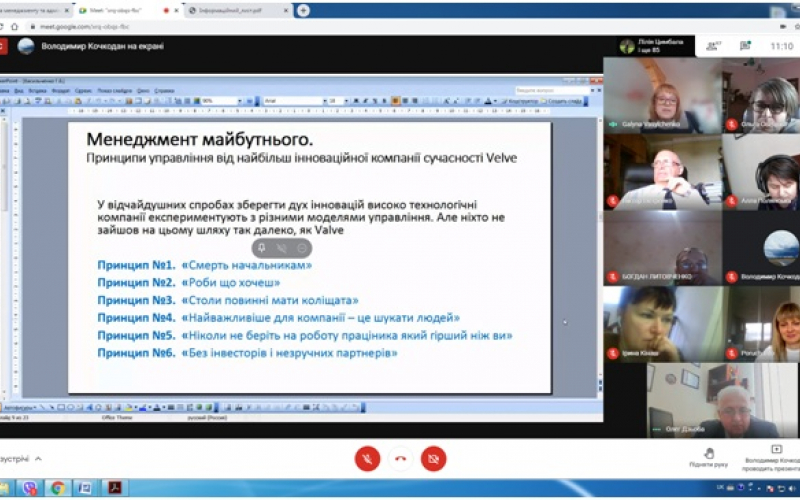Expand the 90% zoom dropdown
Viewport: 800px width, 500px height.
click(240, 101)
